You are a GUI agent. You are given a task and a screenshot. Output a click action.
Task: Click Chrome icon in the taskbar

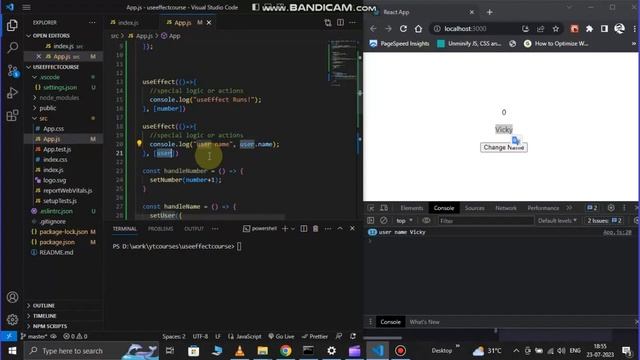pos(286,351)
